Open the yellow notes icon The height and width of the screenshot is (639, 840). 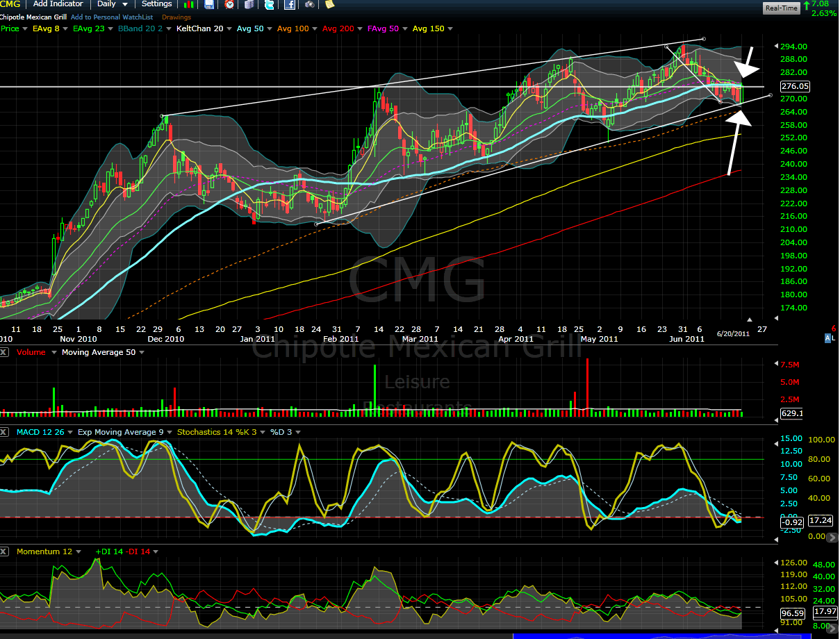(329, 4)
